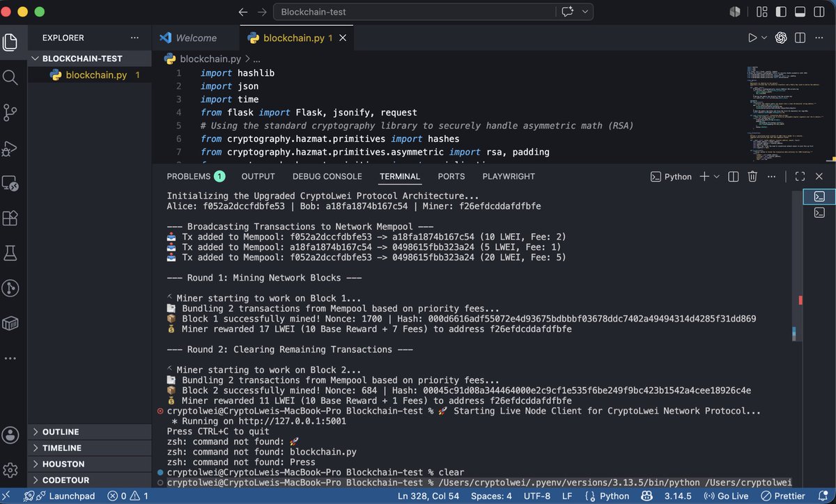Open the terminal launch profile dropdown
This screenshot has height=504, width=836.
pos(716,177)
